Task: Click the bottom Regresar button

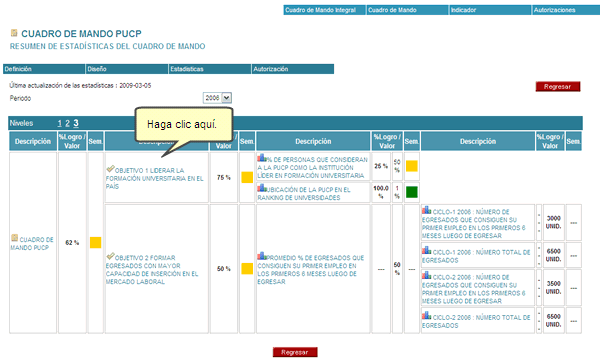Action: pyautogui.click(x=295, y=352)
